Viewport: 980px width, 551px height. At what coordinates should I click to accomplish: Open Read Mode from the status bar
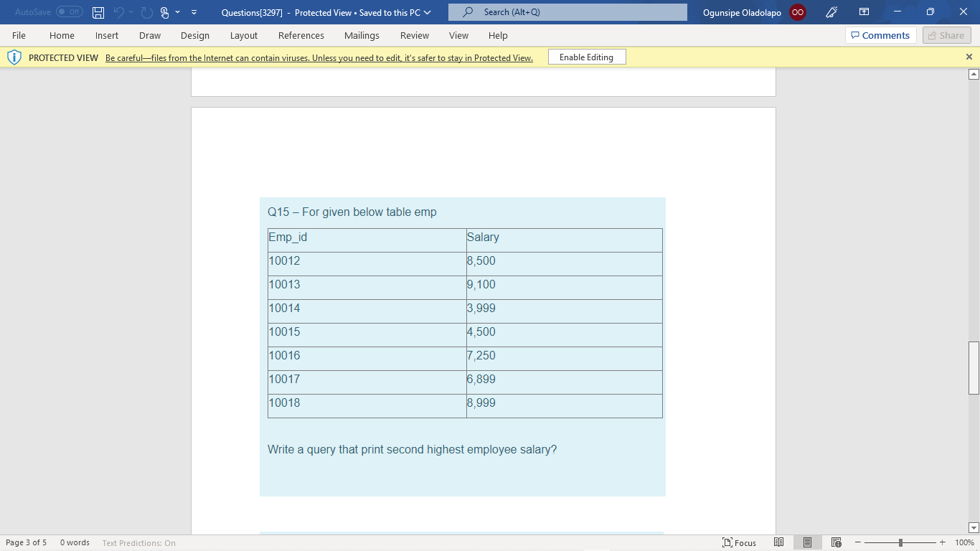tap(778, 542)
